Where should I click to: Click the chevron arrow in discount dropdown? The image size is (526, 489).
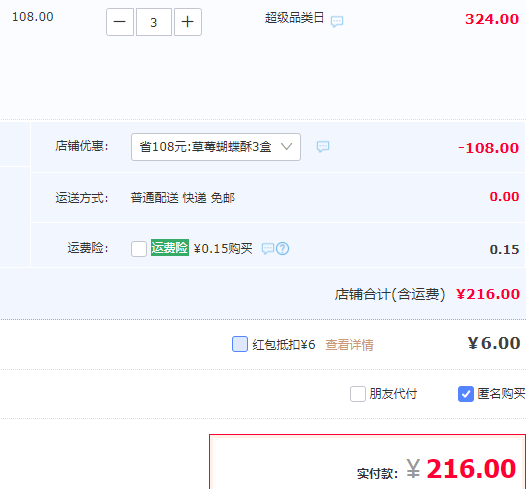click(x=286, y=147)
